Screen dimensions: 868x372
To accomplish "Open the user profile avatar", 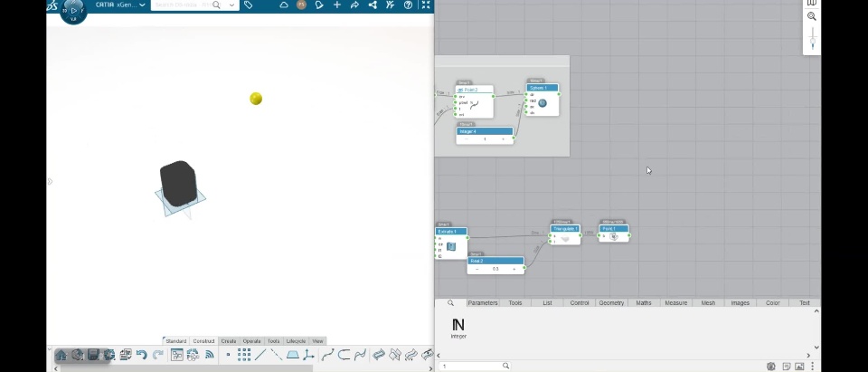I will tap(301, 5).
